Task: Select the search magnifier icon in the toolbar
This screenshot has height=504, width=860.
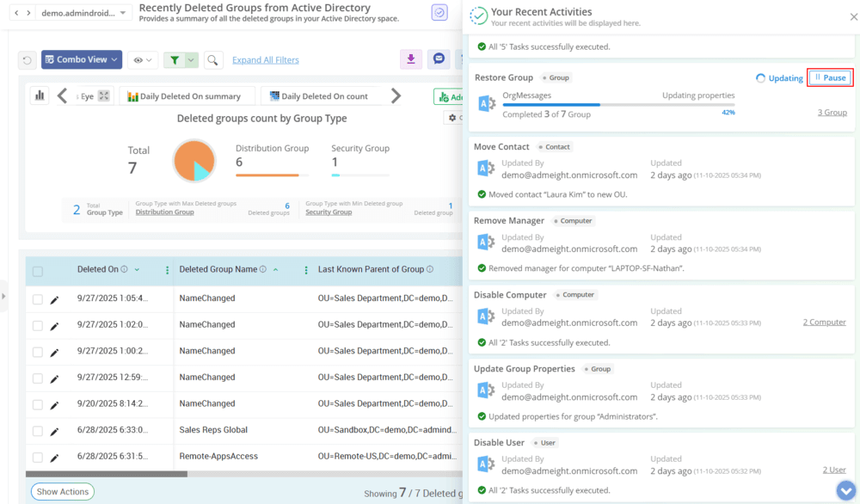Action: 211,59
